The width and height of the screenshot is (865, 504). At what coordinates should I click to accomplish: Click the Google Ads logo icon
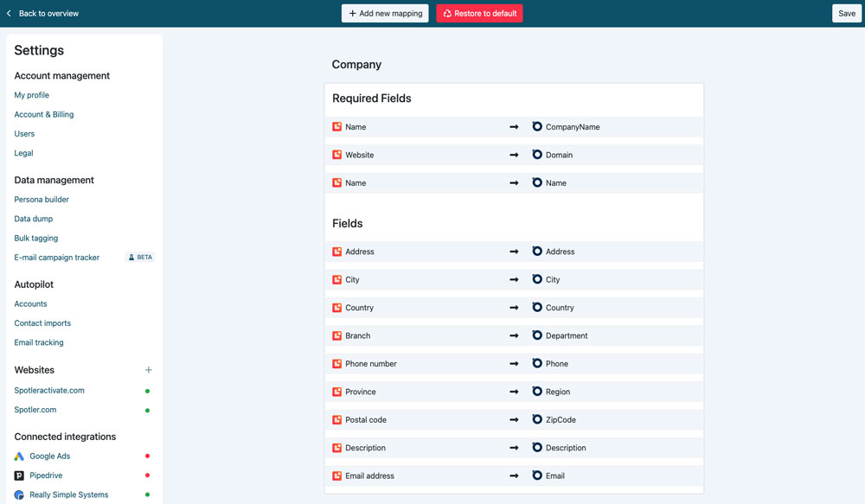tap(19, 456)
